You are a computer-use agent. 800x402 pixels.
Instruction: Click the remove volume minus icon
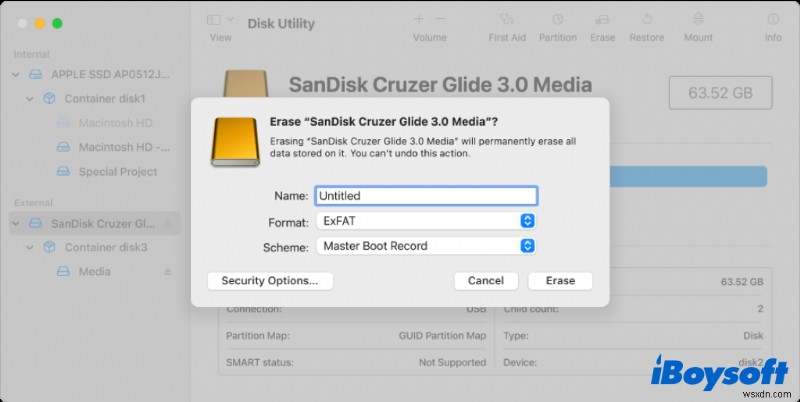click(x=440, y=19)
